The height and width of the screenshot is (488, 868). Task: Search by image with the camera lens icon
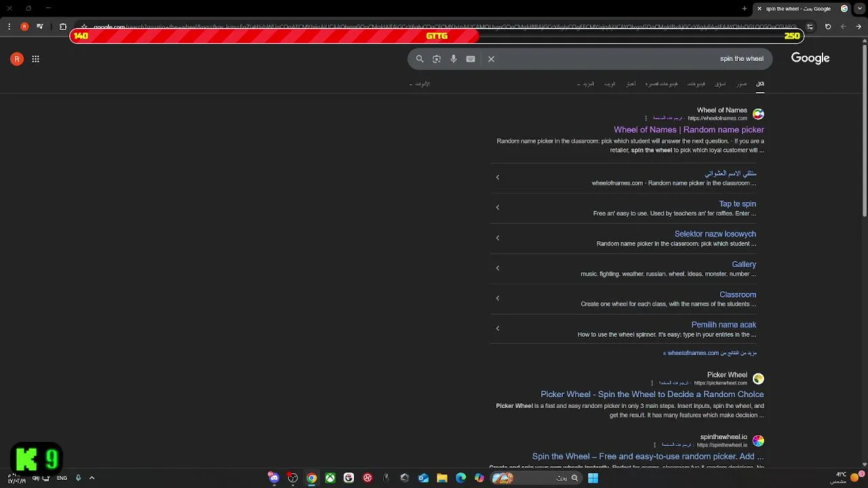click(437, 59)
